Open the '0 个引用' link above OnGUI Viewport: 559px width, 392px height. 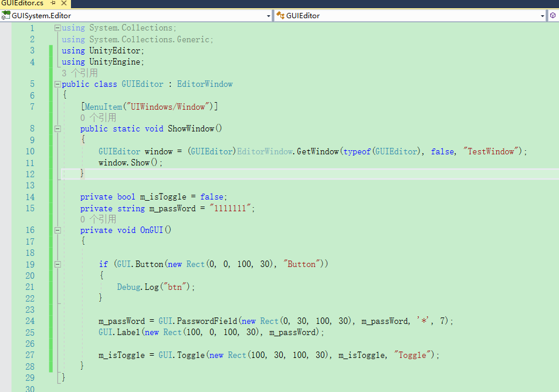tap(98, 219)
